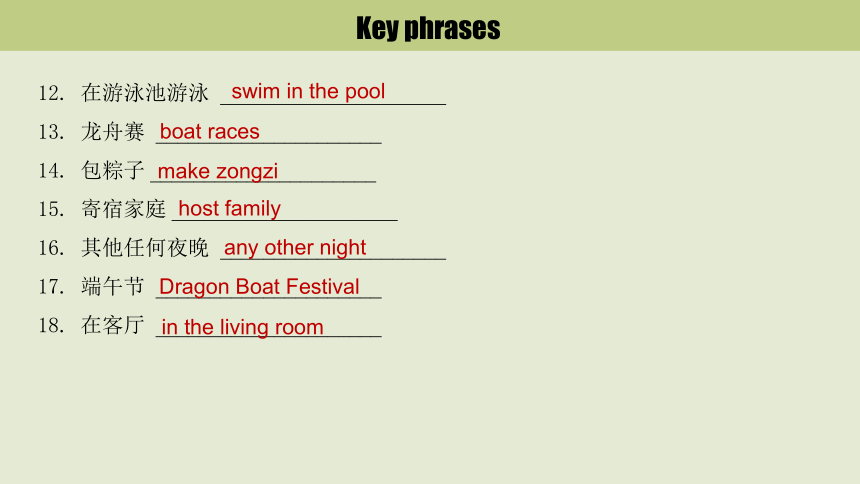Select the answer 'any other night'
The width and height of the screenshot is (860, 484).
pos(295,247)
